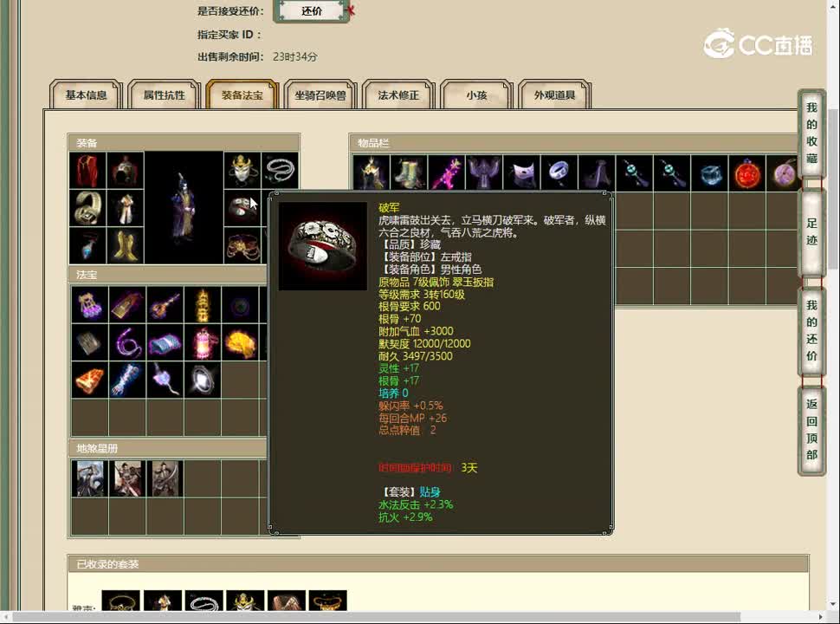Viewport: 840px width, 624px height.
Task: Select the silver necklace equipment slot
Action: click(280, 171)
